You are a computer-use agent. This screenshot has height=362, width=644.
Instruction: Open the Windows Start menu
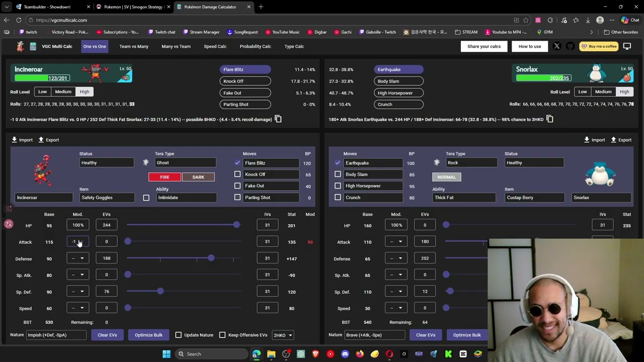pyautogui.click(x=166, y=354)
